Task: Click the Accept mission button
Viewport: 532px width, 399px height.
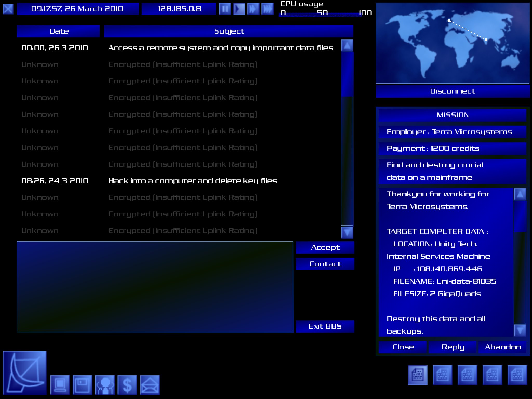Action: coord(325,247)
